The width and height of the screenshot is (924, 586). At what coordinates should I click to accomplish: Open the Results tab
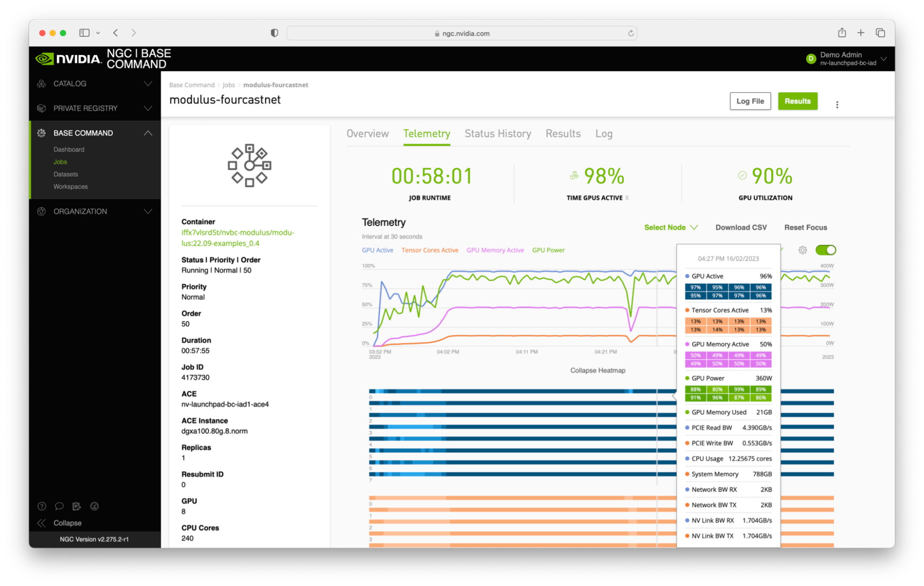[563, 134]
